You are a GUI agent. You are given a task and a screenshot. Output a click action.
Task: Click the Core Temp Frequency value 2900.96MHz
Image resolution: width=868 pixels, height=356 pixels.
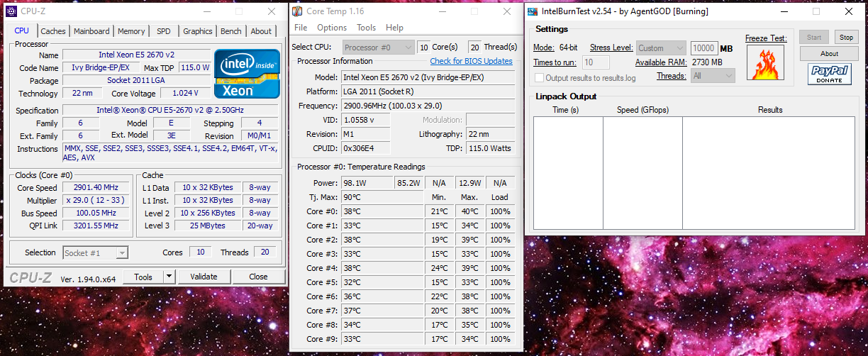pyautogui.click(x=428, y=105)
